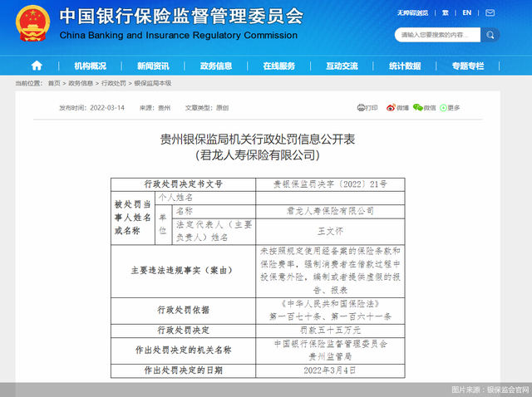Switch to traditional Chinese 繁
The image size is (532, 397).
(446, 13)
